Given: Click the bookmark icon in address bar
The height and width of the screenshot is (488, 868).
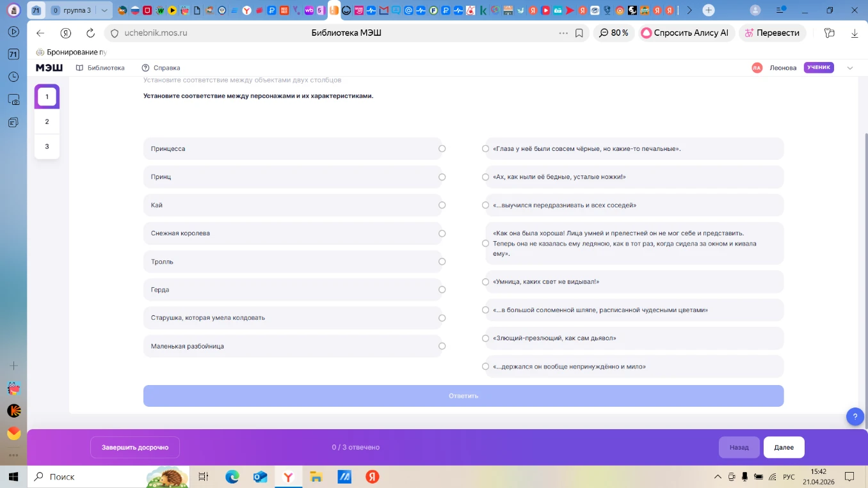Looking at the screenshot, I should 579,33.
